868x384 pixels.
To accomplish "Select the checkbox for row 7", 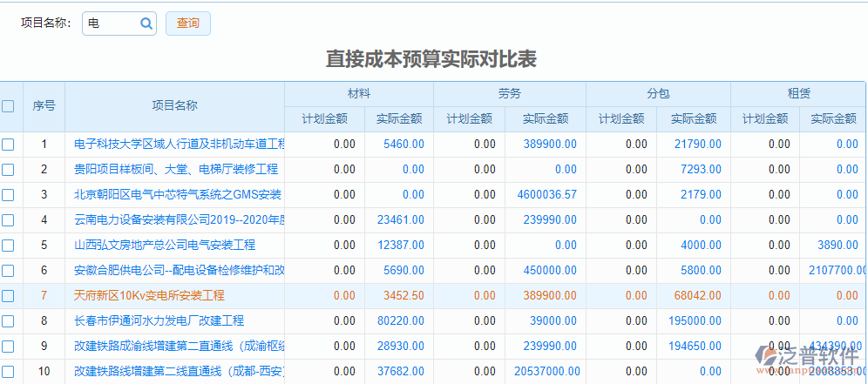I will 8,296.
